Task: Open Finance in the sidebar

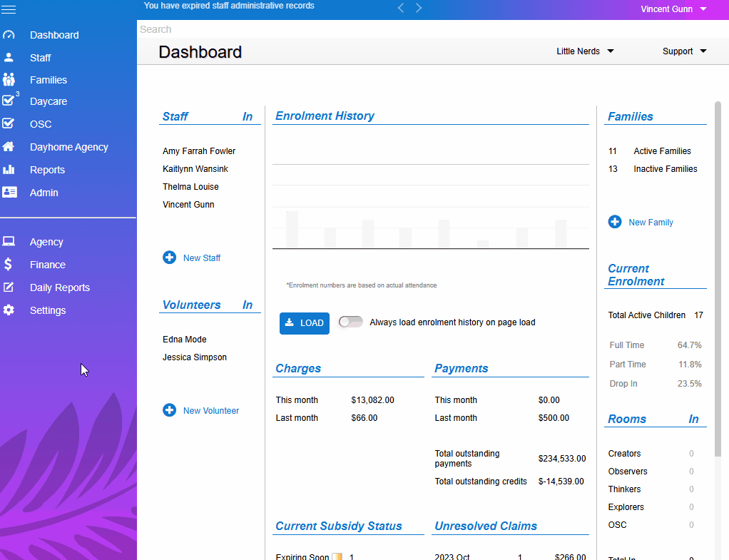Action: pyautogui.click(x=48, y=265)
